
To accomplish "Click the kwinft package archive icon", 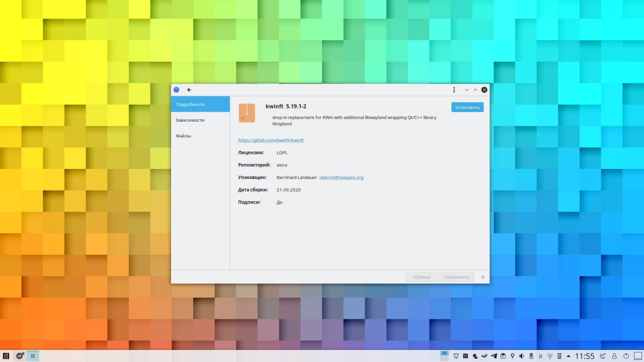I will pos(247,113).
